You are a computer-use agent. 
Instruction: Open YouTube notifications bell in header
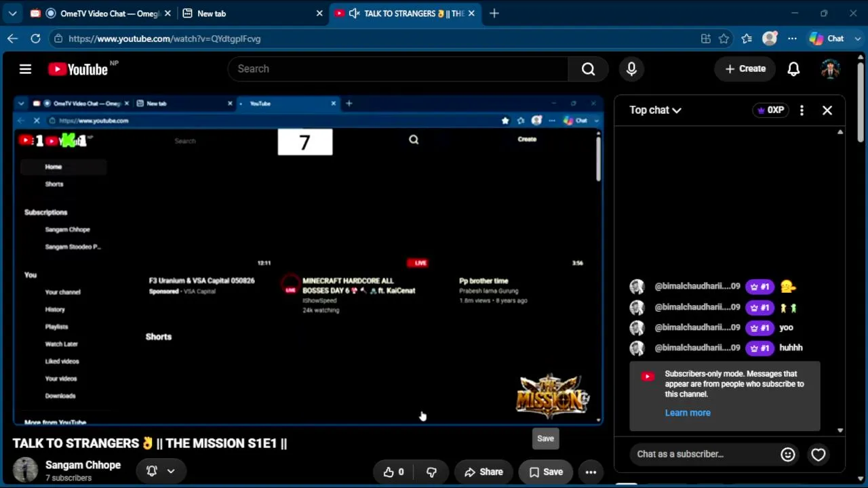point(793,68)
